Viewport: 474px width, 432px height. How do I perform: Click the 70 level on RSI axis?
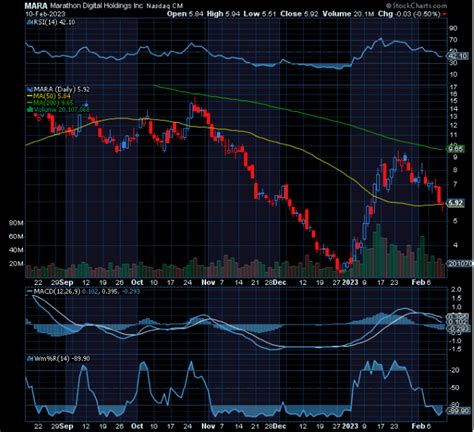coord(453,40)
